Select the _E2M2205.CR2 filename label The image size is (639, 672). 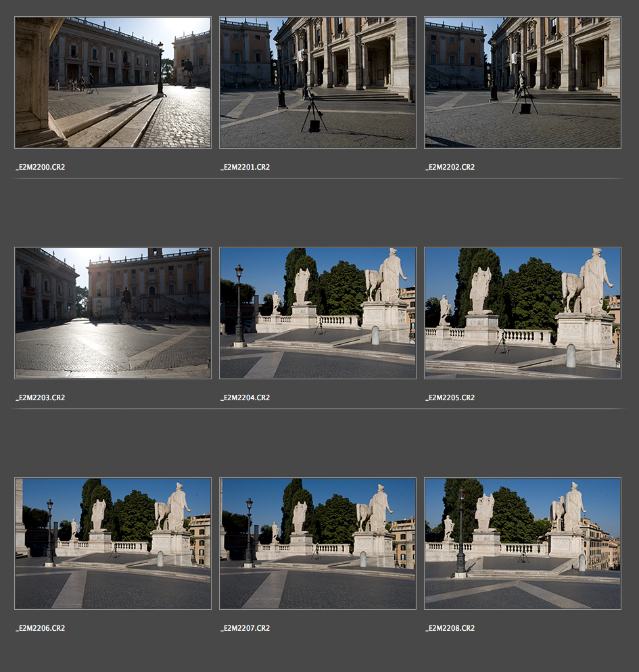point(450,398)
